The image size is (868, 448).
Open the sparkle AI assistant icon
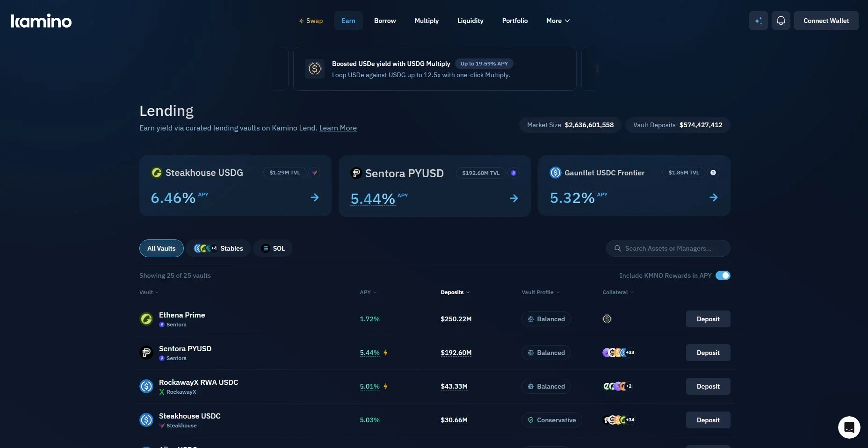(758, 21)
